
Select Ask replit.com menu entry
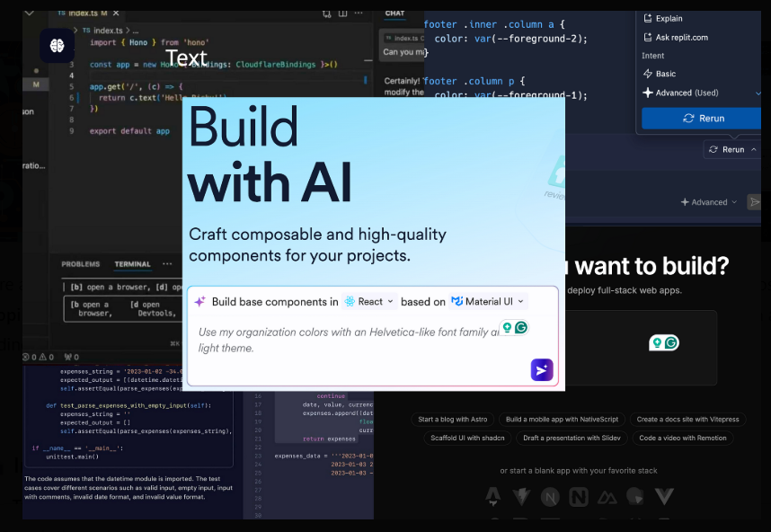681,37
